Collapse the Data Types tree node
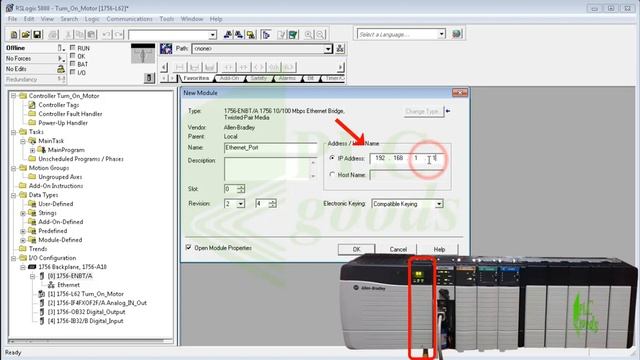640x360 pixels. coord(13,195)
